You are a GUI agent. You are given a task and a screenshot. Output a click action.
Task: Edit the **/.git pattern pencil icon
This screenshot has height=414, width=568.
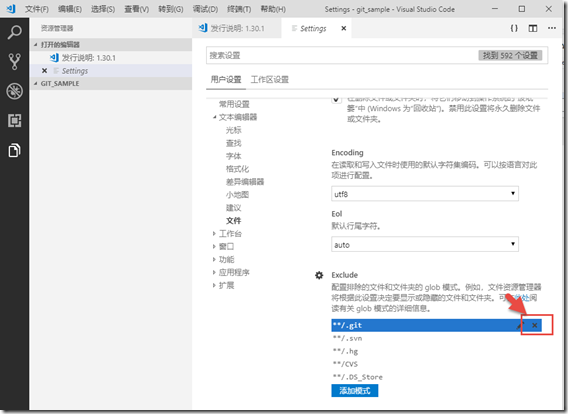tap(520, 325)
